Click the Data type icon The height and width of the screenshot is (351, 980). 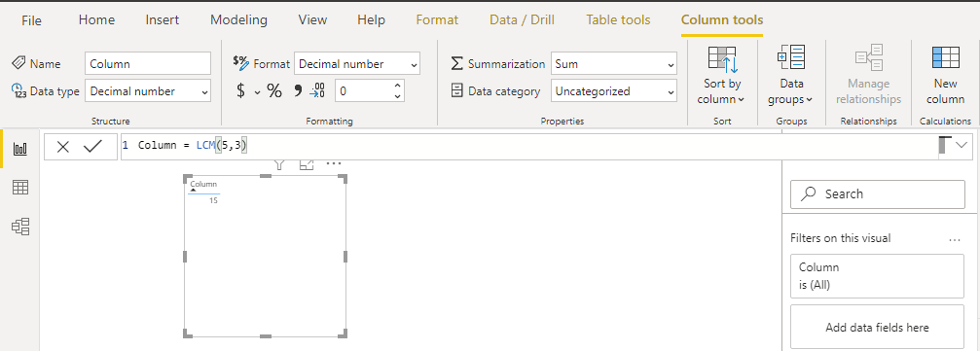click(x=18, y=91)
